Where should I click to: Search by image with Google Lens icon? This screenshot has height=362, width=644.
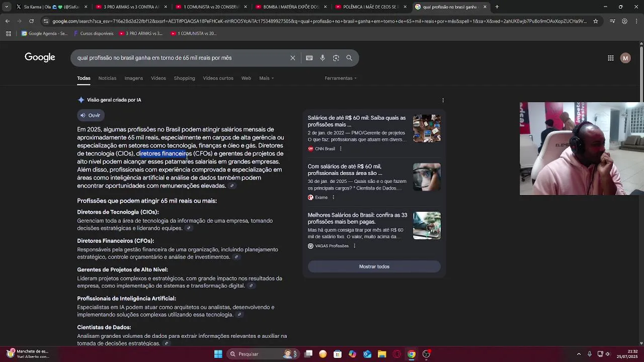336,58
